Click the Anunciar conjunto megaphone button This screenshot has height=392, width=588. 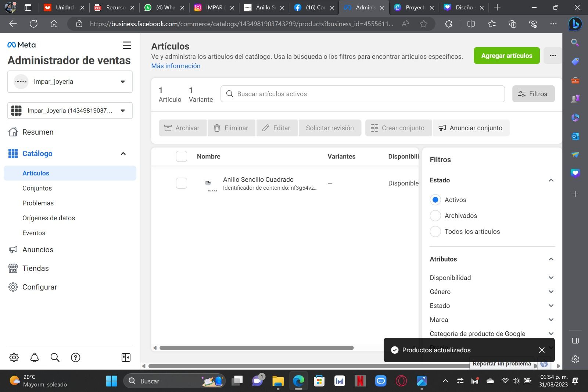pos(471,128)
